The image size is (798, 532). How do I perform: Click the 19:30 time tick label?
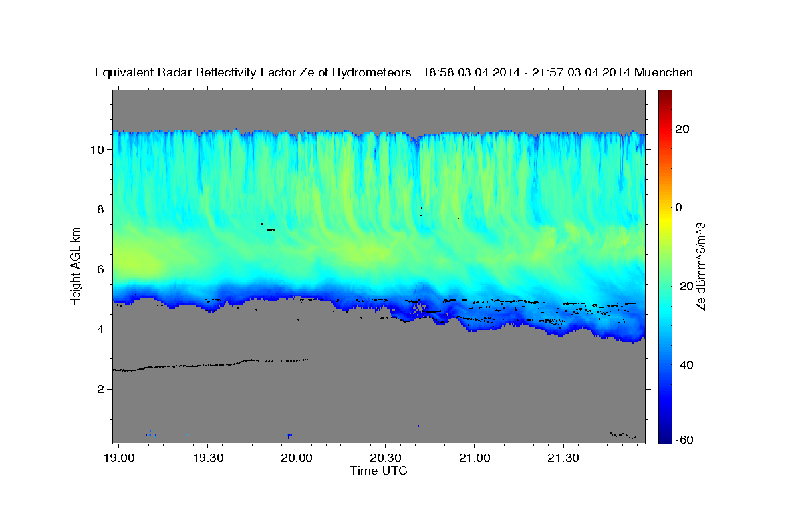tap(207, 458)
